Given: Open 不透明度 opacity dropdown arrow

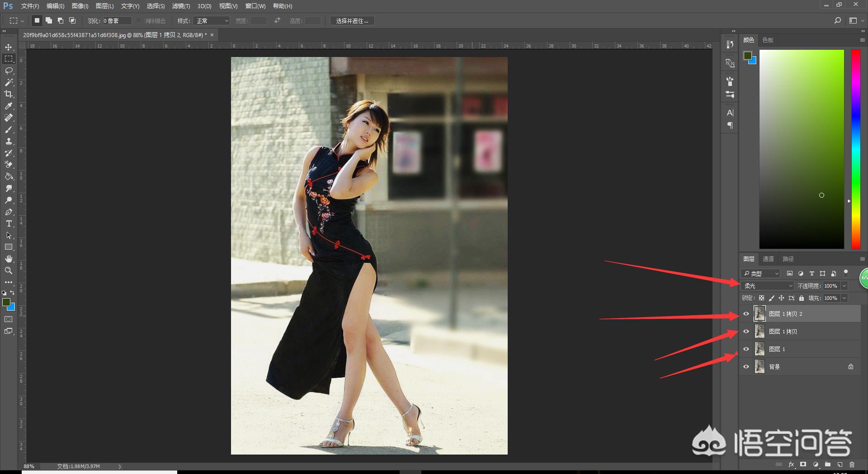Looking at the screenshot, I should [x=844, y=286].
